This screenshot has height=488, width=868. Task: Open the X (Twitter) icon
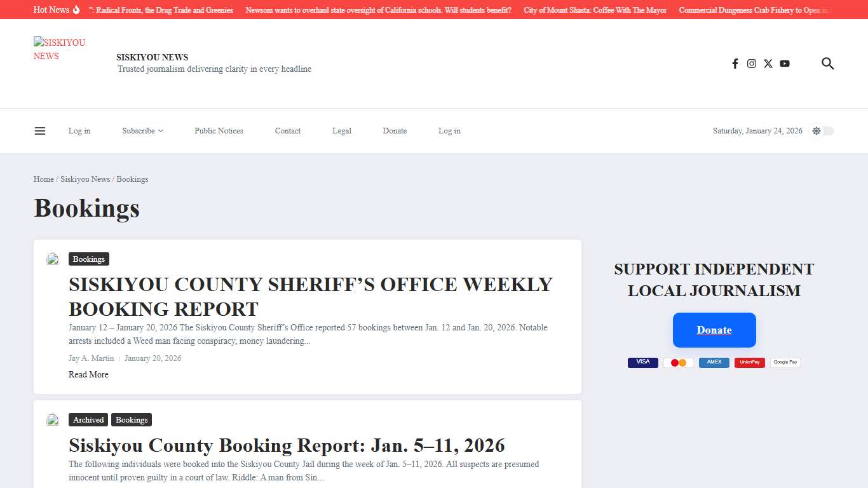[x=768, y=64]
